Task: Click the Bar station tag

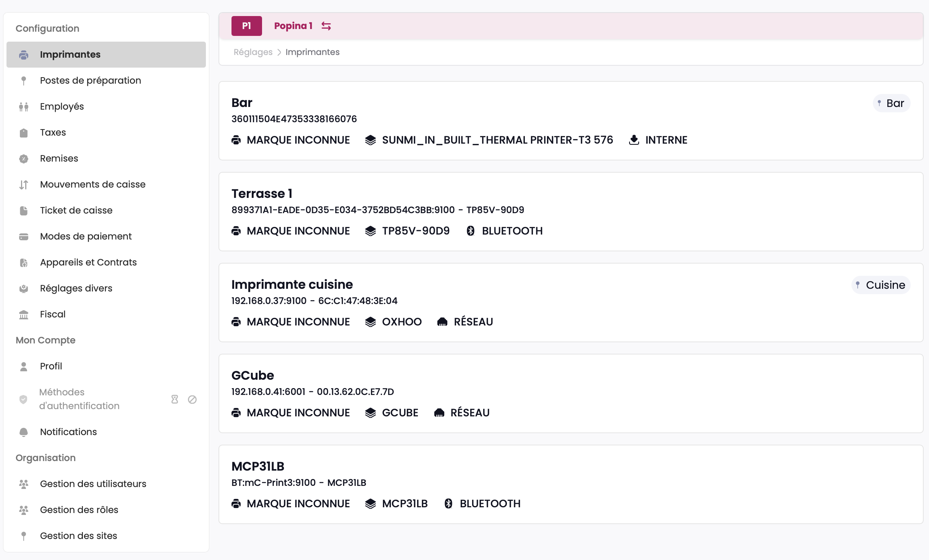Action: coord(891,103)
